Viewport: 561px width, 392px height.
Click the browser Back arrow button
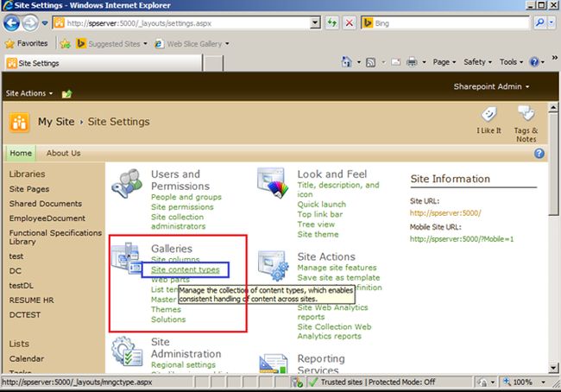(11, 23)
